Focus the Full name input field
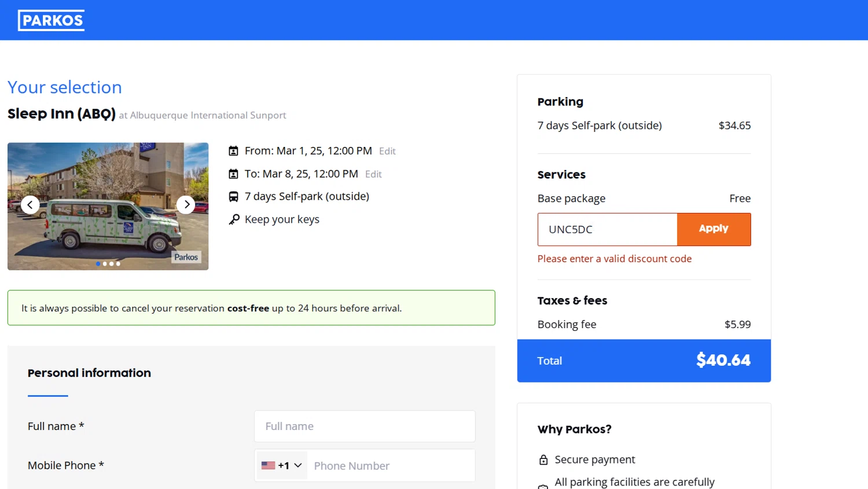868x489 pixels. [x=365, y=427]
